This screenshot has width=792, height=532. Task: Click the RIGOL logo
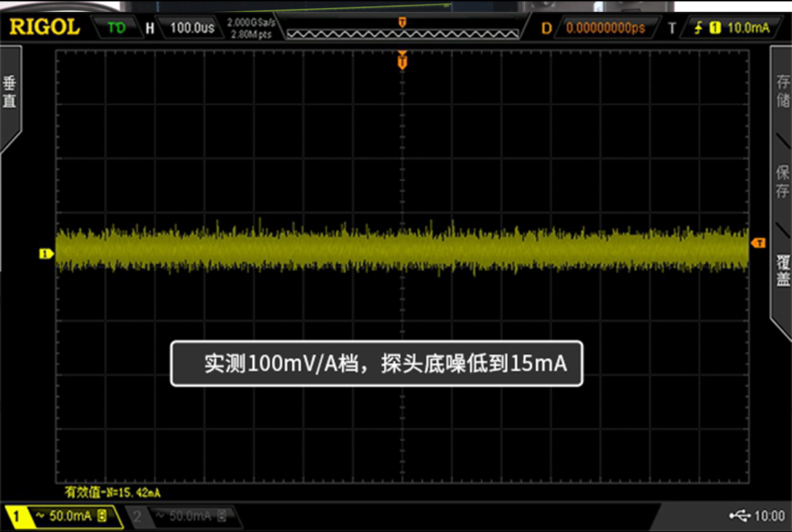click(44, 27)
